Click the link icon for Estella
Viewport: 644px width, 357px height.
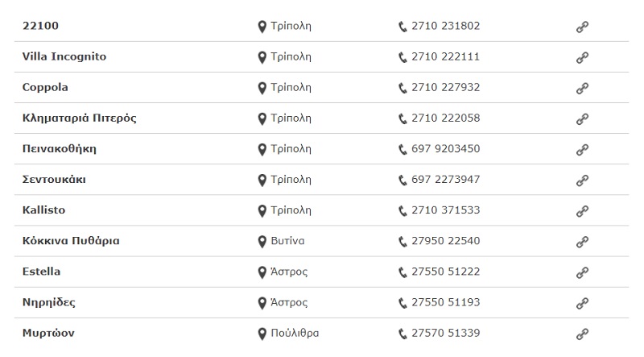582,272
